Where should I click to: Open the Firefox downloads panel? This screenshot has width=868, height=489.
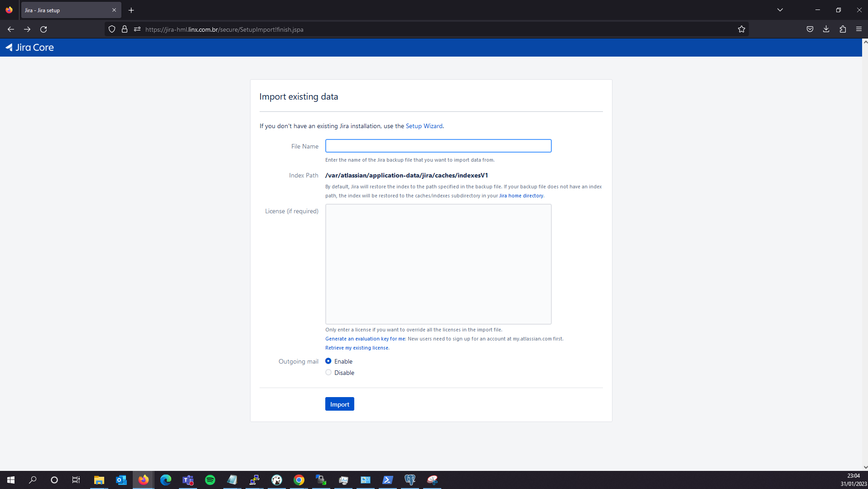coord(826,29)
